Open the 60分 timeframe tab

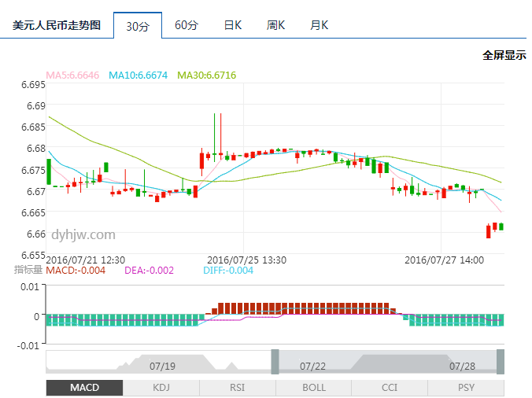pos(187,25)
